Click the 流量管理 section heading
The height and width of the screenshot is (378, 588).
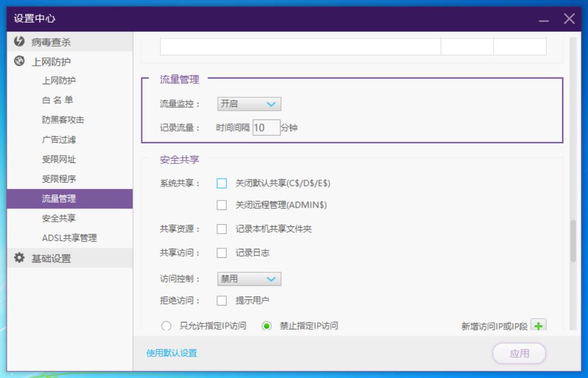tap(179, 80)
